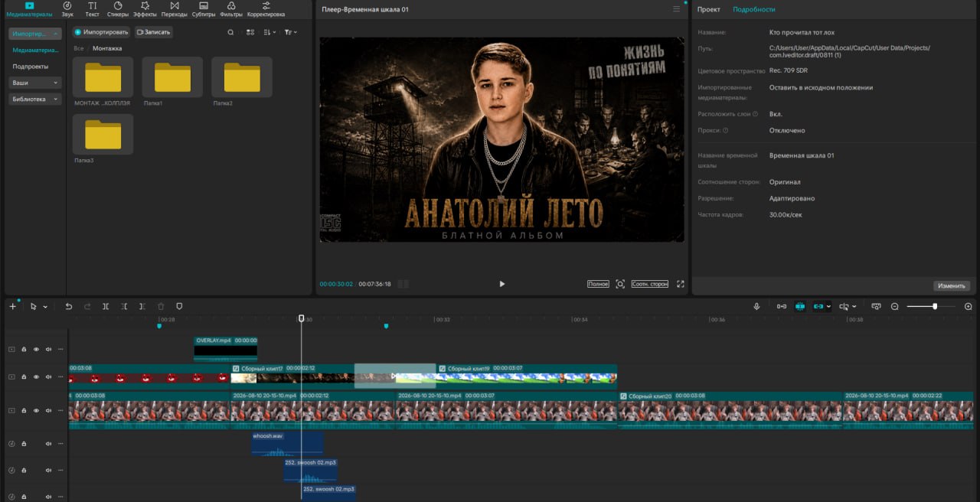Select Подпроекты in the sidebar
This screenshot has height=502, width=980.
30,66
